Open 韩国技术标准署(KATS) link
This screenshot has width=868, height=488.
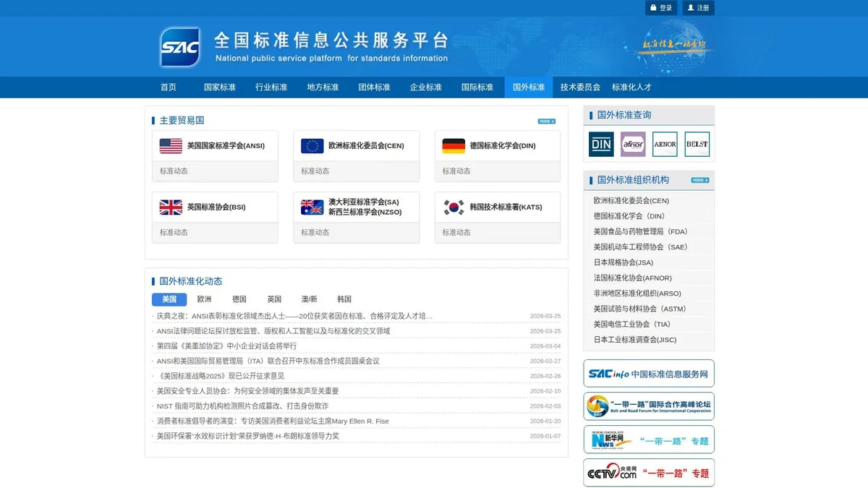pyautogui.click(x=506, y=207)
